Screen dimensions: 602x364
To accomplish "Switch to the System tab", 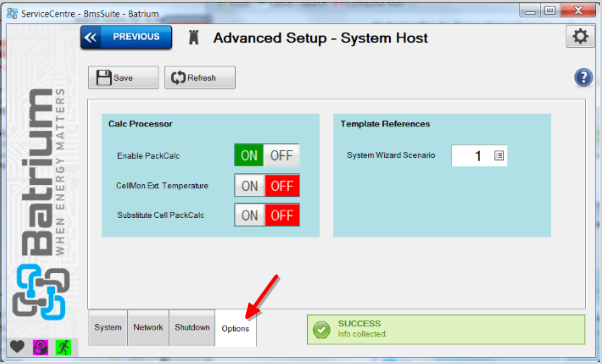I will (108, 328).
